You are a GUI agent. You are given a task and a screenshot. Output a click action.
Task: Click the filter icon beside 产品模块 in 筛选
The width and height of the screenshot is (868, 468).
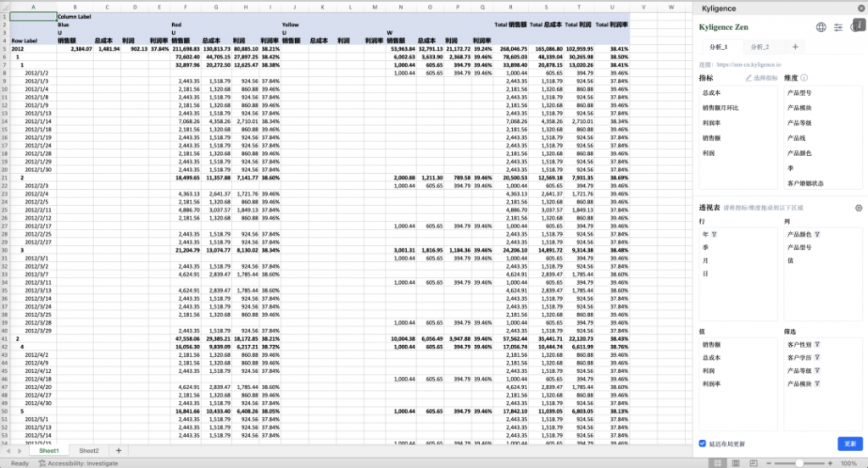point(818,384)
